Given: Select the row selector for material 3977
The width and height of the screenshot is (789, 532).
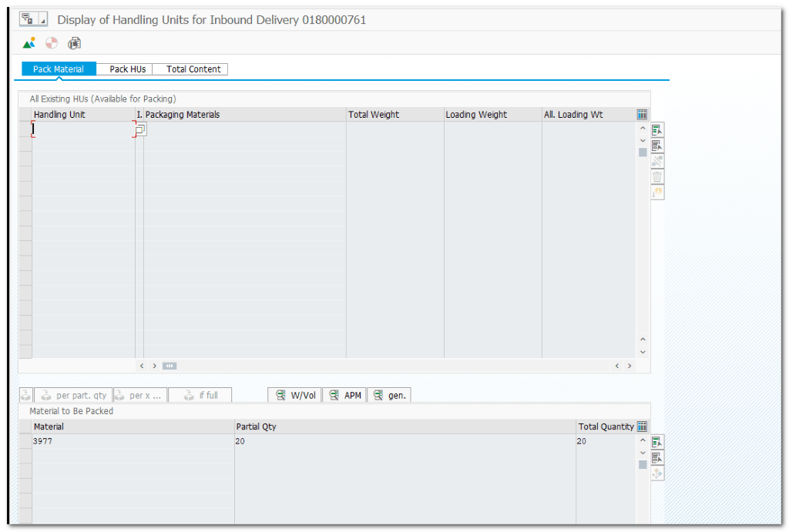Looking at the screenshot, I should click(x=25, y=442).
